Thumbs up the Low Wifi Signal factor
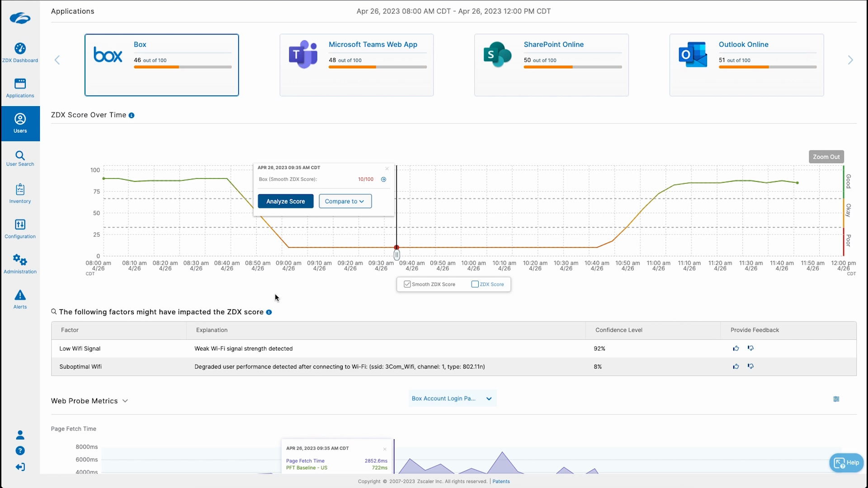This screenshot has width=868, height=488. [x=736, y=348]
